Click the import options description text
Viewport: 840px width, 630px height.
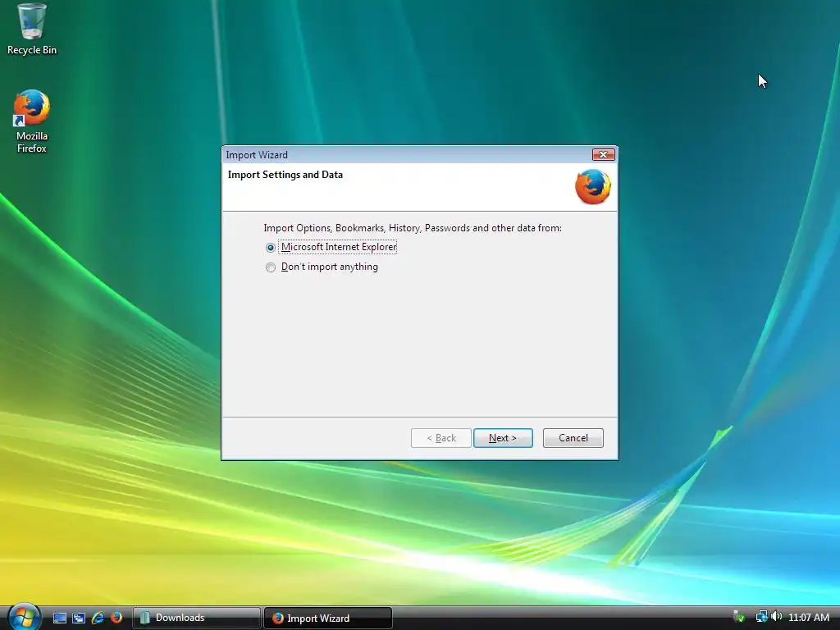(413, 228)
